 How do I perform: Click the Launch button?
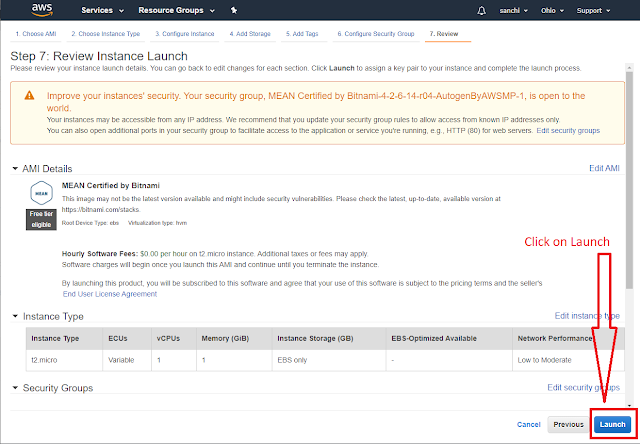click(613, 424)
